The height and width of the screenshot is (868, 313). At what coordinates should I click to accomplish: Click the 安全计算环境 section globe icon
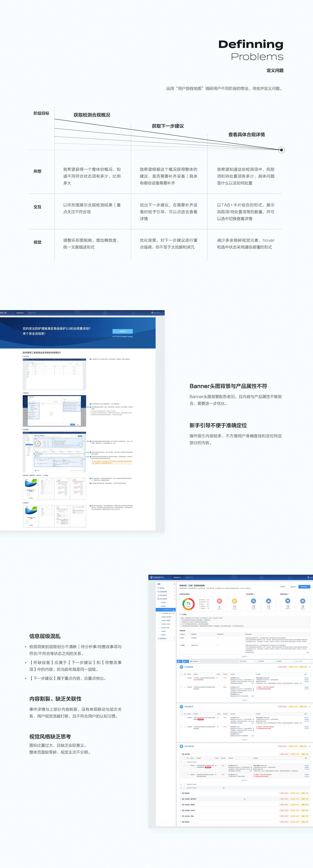tap(181, 746)
